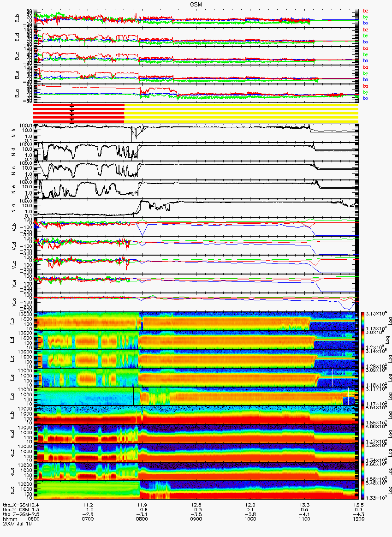Click the bx legend of B_a panel

point(366,98)
